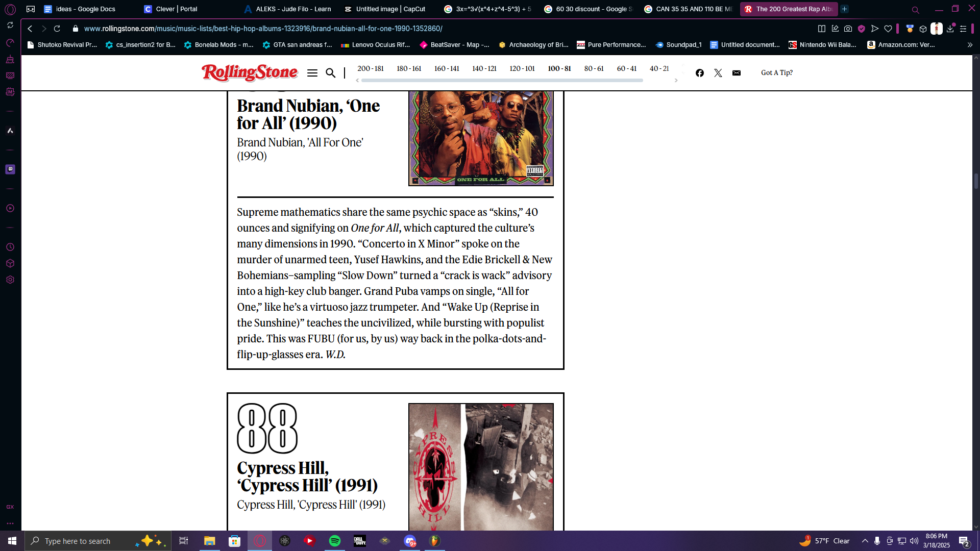Open Soundpad_1 bookmark
The image size is (980, 551).
coord(678,45)
